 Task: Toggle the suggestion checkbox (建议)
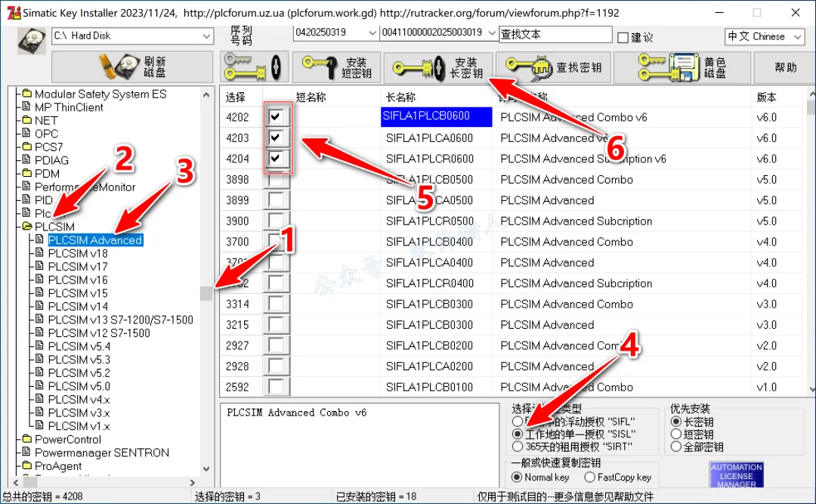tap(623, 38)
